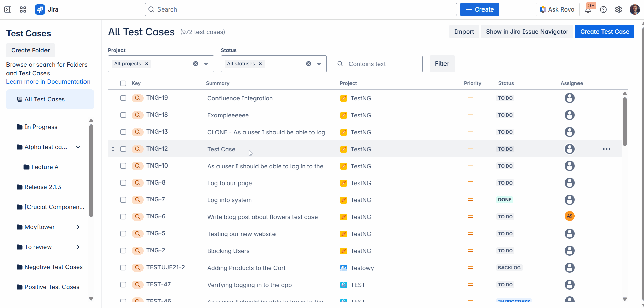Open row actions menu for TNG-12

(607, 149)
